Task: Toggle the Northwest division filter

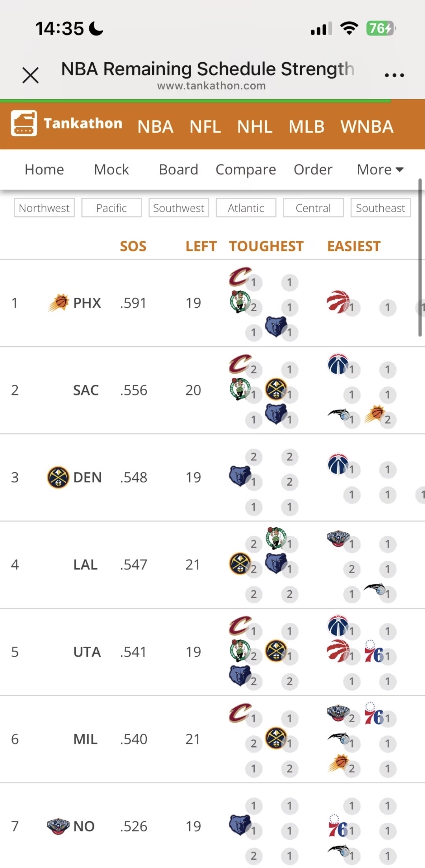Action: click(44, 208)
